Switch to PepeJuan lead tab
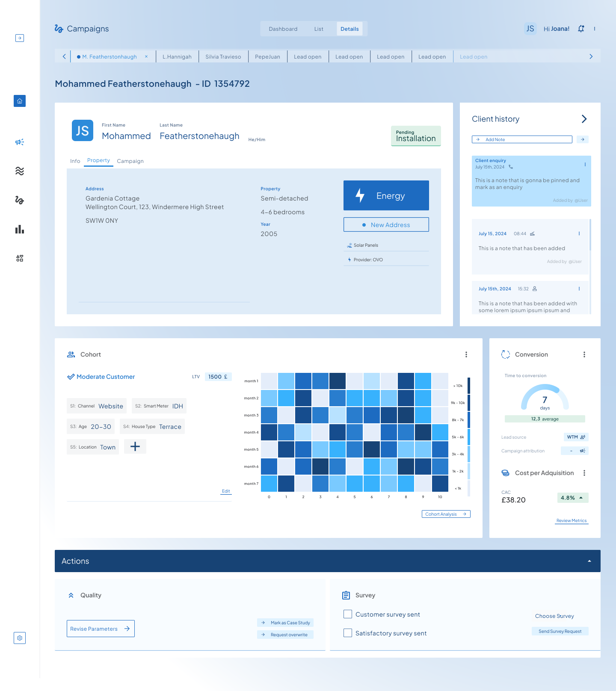 [267, 56]
